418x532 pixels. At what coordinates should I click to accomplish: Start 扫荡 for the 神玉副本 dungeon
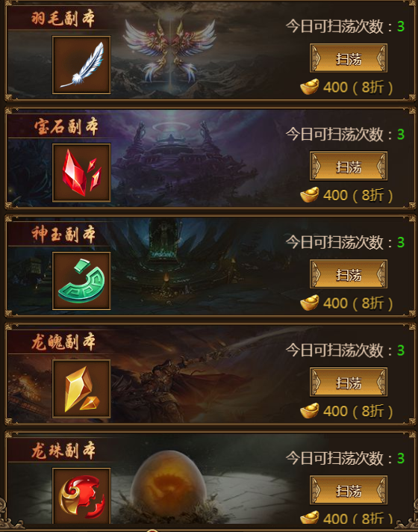click(349, 273)
